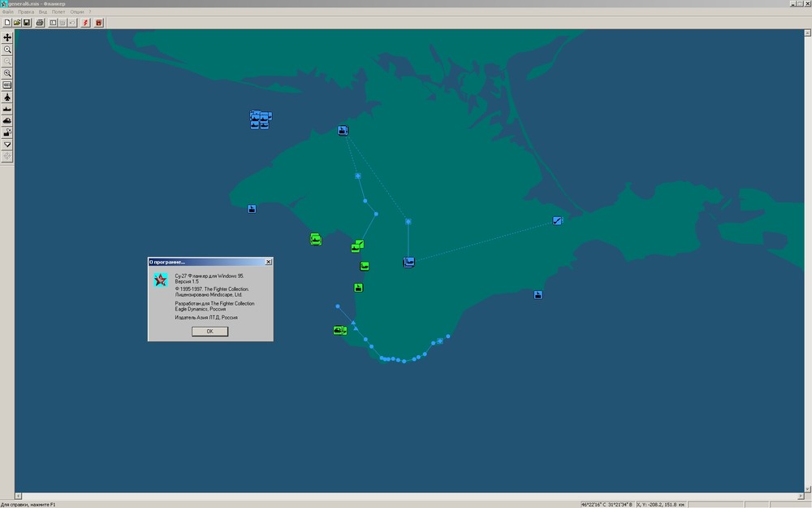Select the airplane placement tool
This screenshot has height=508, width=812.
[7, 97]
